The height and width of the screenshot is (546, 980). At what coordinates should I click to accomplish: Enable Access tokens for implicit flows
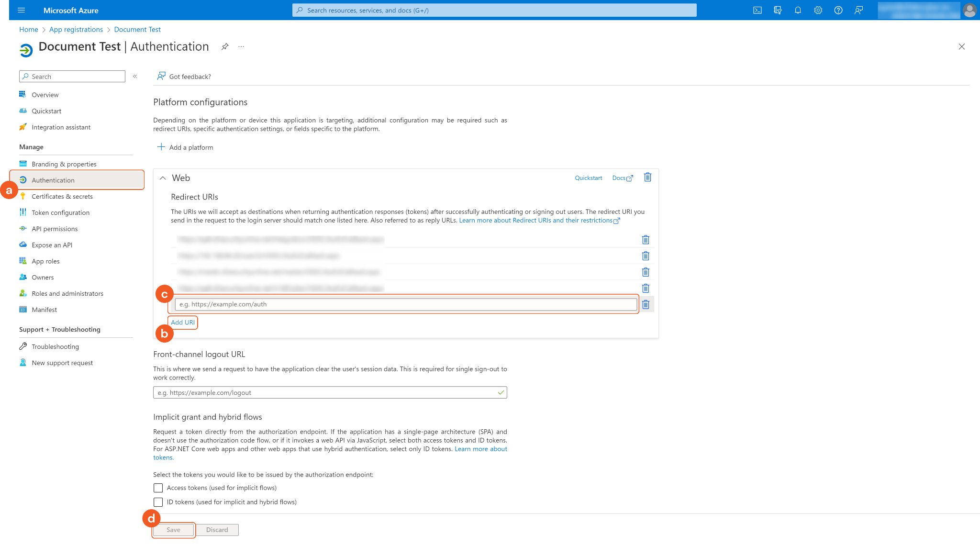[158, 488]
